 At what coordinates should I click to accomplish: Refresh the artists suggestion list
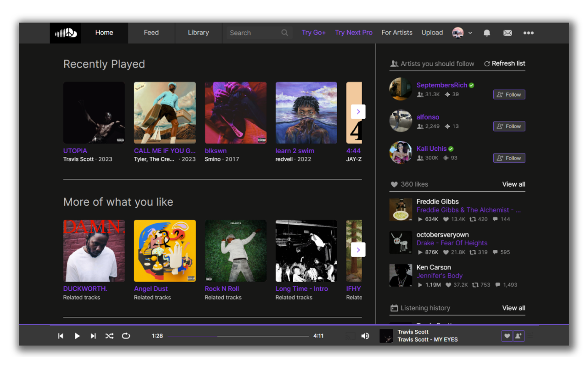tap(504, 63)
